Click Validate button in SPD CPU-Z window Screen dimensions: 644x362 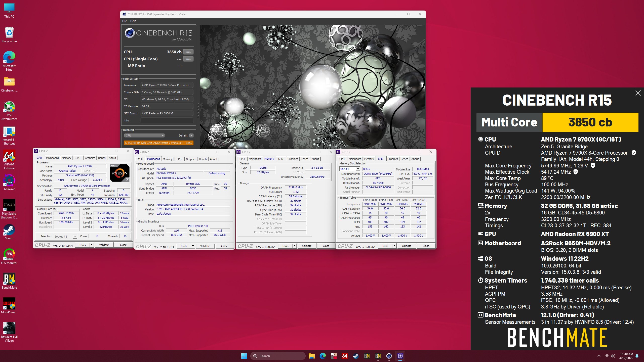[x=407, y=246]
